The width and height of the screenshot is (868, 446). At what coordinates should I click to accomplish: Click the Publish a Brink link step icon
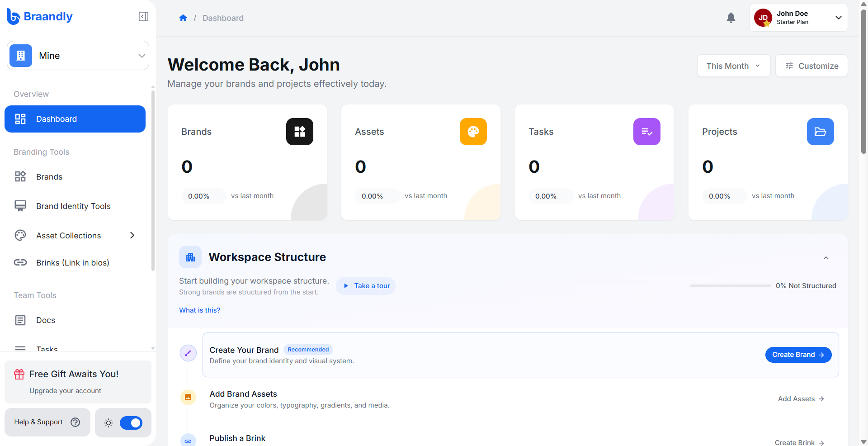(x=188, y=441)
